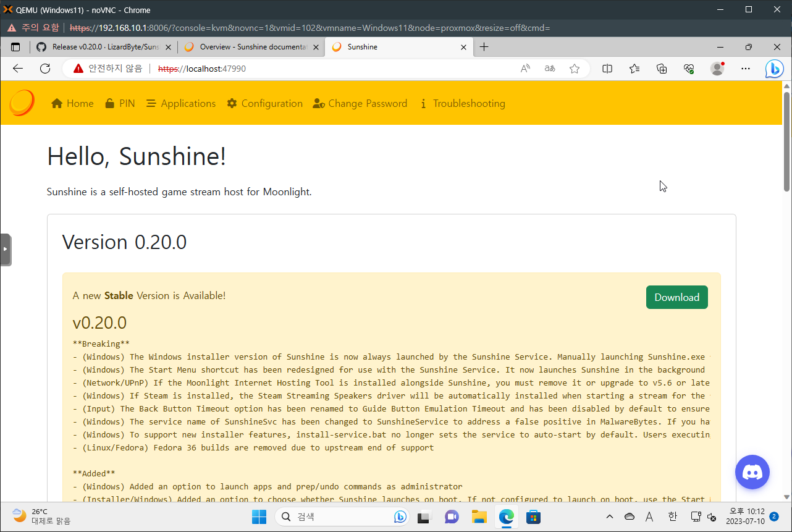Open Edge profile avatar icon
Image resolution: width=792 pixels, height=532 pixels.
click(x=717, y=69)
